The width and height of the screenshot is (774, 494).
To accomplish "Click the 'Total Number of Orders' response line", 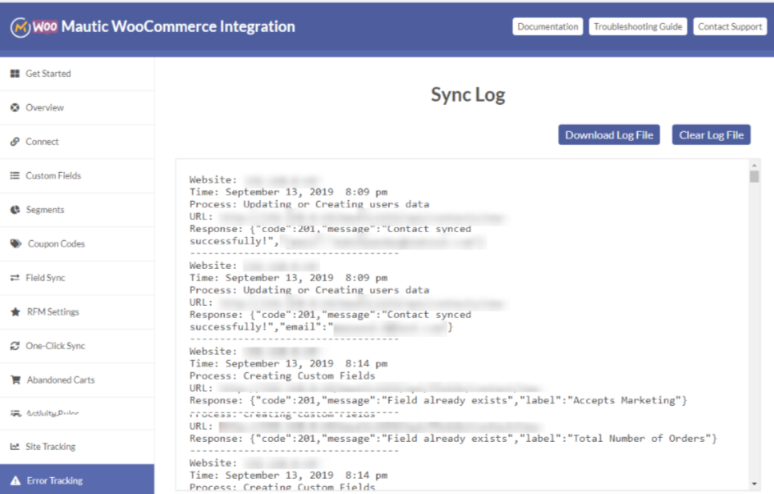I will point(453,439).
